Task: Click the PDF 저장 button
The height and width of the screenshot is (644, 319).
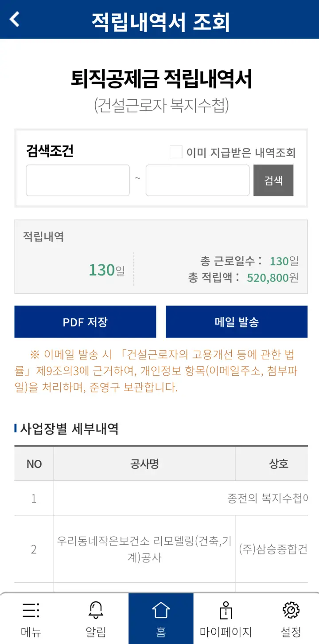Action: (x=86, y=321)
